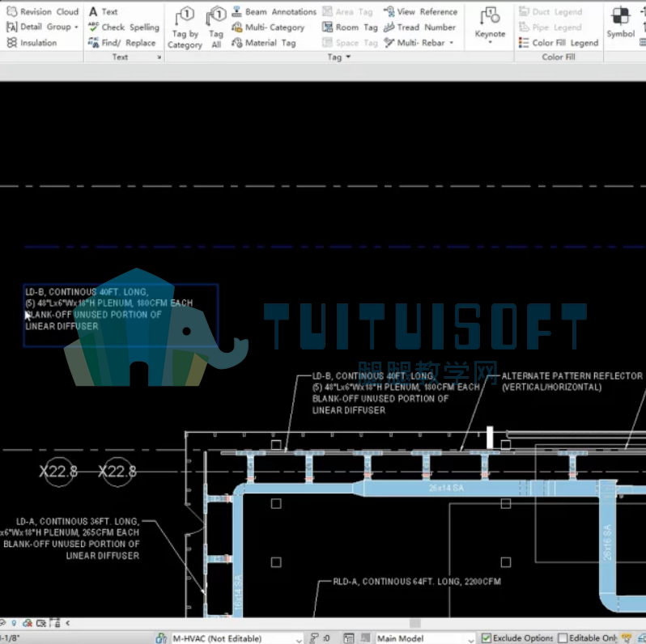
Task: Click the 26x14 SA duct label
Action: 446,488
